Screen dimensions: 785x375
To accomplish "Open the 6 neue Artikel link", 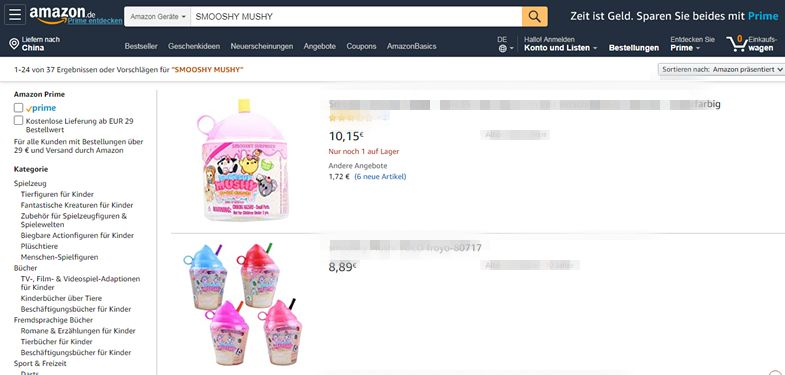I will coord(380,176).
